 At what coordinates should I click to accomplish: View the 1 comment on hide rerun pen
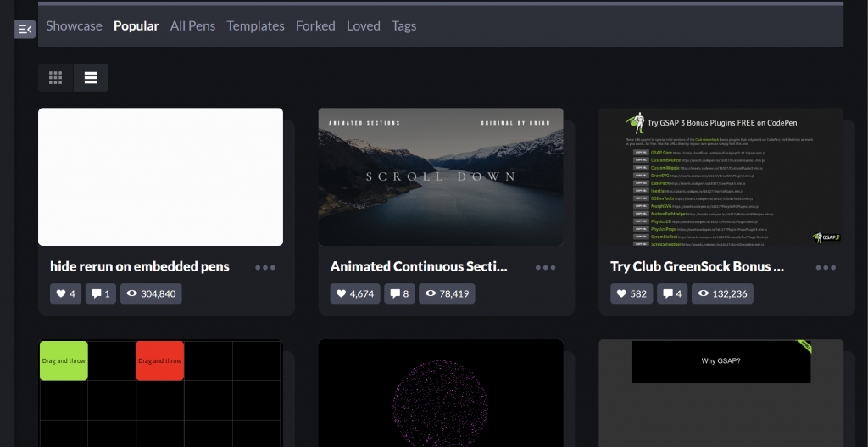pyautogui.click(x=101, y=293)
